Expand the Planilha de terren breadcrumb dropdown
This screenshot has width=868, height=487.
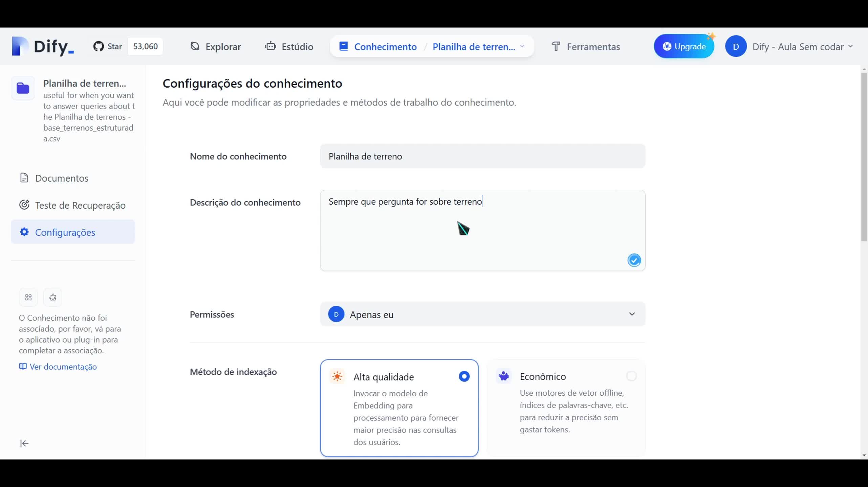tap(523, 46)
